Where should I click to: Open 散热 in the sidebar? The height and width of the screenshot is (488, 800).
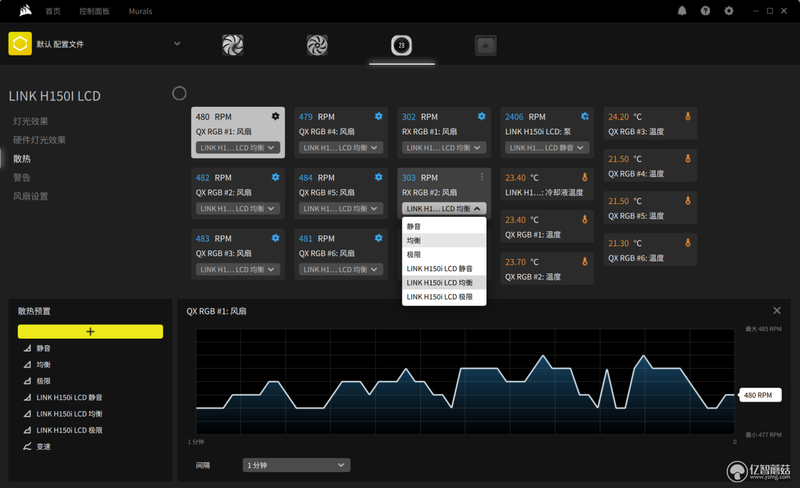[22, 159]
